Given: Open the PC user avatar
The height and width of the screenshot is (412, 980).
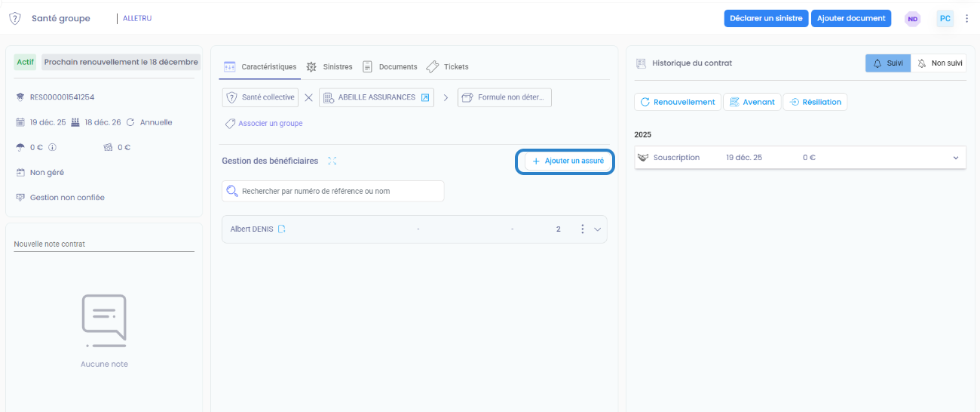Looking at the screenshot, I should (x=945, y=18).
